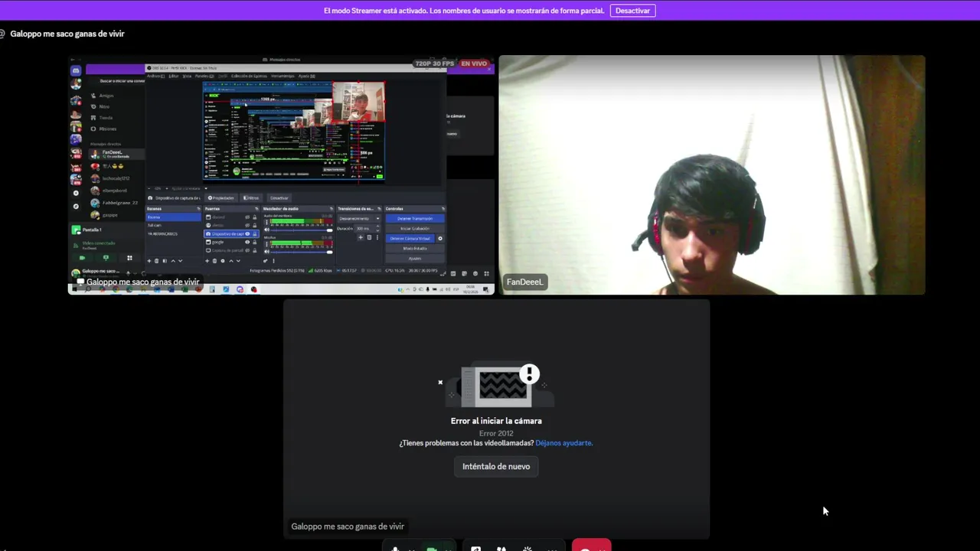Click Iniciar Grabación in OBS Controles
This screenshot has height=551, width=980.
click(x=415, y=229)
